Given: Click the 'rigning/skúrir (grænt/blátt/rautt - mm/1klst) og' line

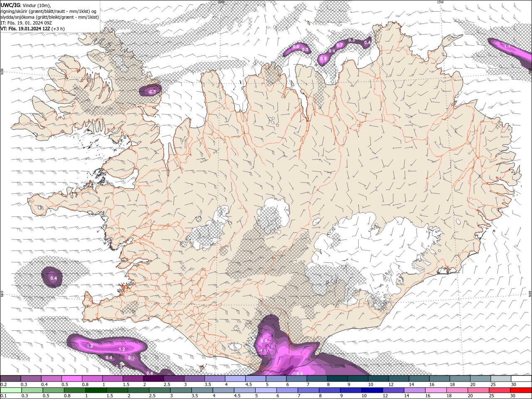Looking at the screenshot, I should [x=49, y=11].
